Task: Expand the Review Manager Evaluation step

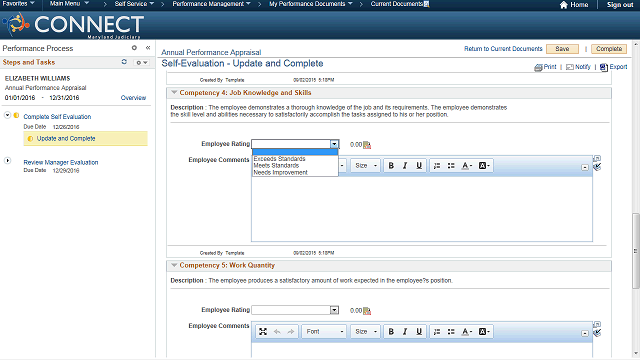Action: point(7,161)
